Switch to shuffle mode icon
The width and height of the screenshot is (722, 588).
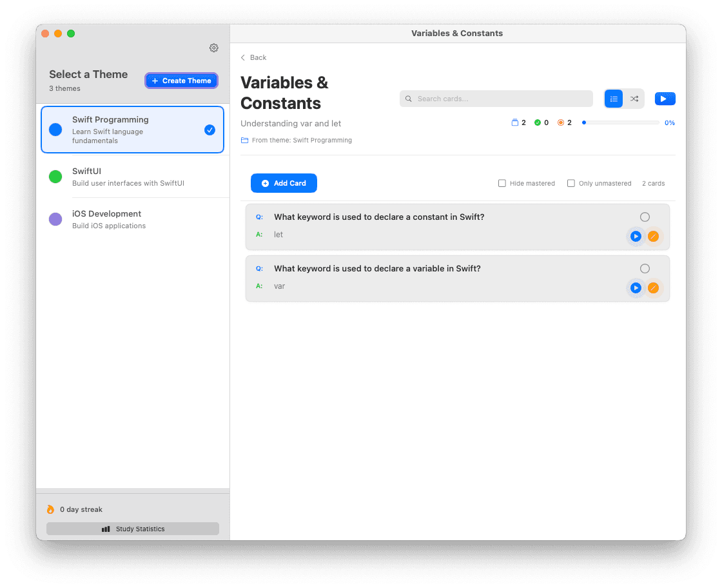pos(634,99)
